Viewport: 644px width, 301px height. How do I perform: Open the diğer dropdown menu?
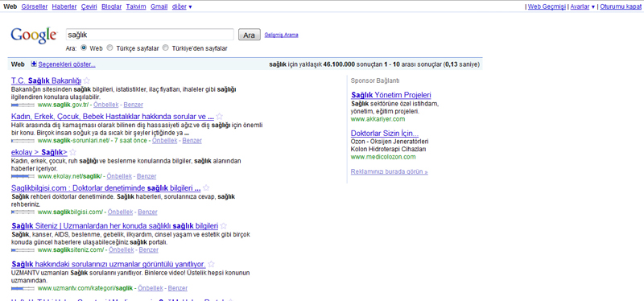pos(182,6)
